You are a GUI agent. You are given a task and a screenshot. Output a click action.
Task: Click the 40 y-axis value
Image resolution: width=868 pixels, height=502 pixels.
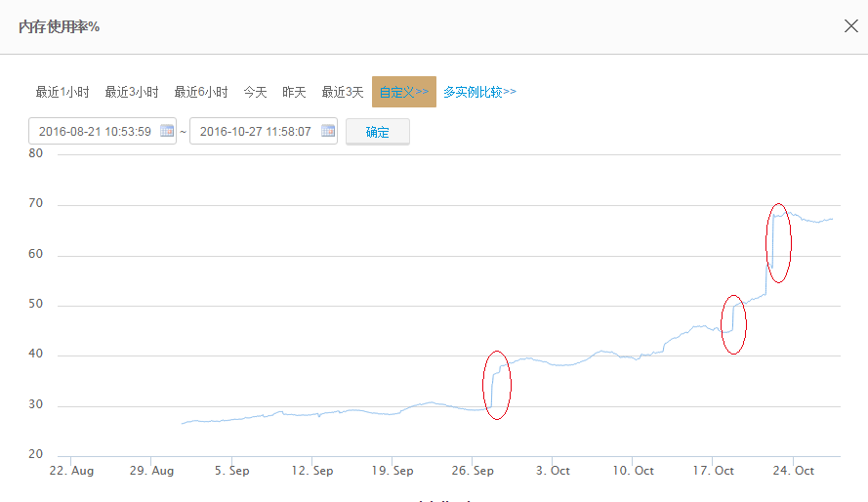(35, 354)
